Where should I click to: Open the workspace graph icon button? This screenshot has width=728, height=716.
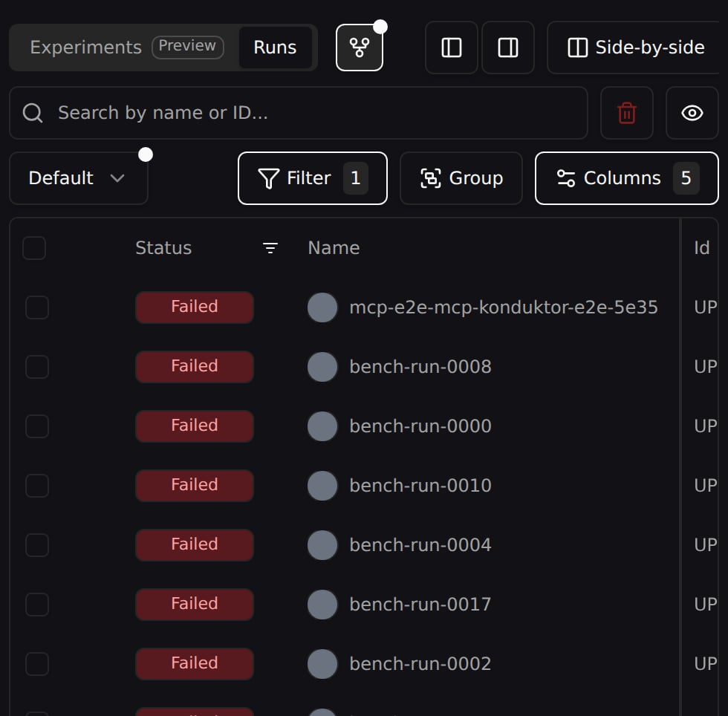pos(360,48)
